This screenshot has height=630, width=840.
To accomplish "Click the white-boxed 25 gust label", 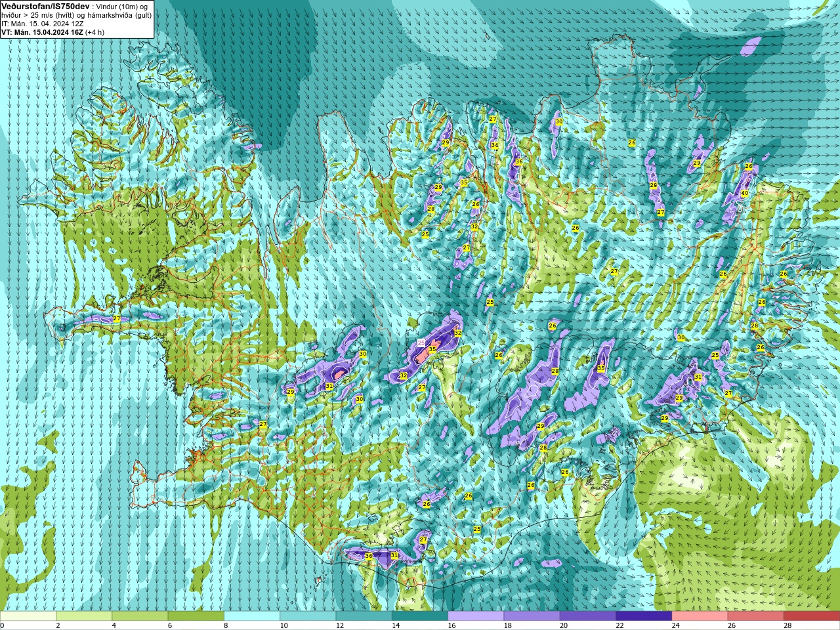I will 421,343.
